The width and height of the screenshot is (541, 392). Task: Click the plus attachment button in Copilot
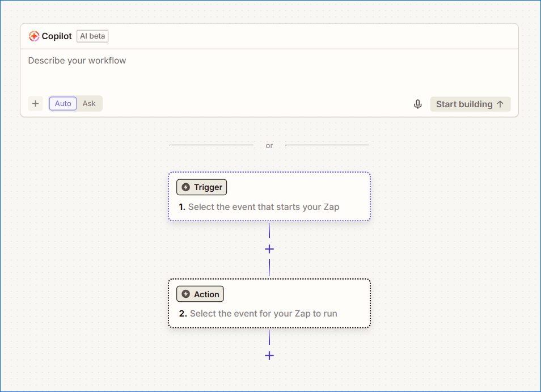36,104
